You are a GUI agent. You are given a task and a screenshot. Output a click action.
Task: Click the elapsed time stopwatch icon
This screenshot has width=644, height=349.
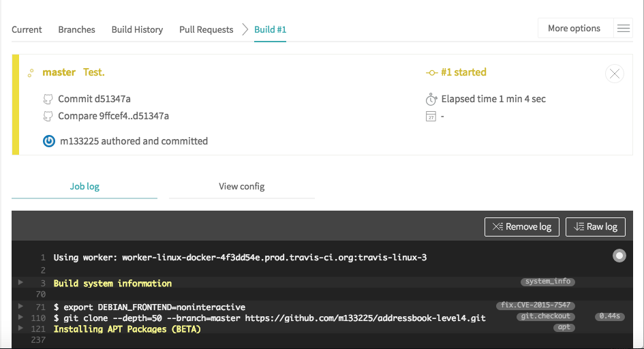(x=431, y=99)
